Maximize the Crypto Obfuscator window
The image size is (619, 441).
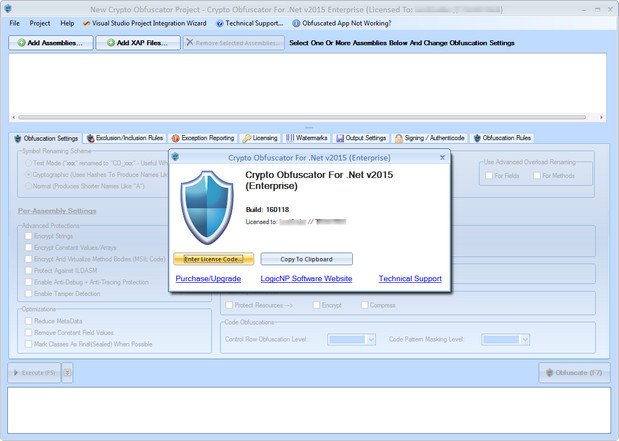point(598,9)
